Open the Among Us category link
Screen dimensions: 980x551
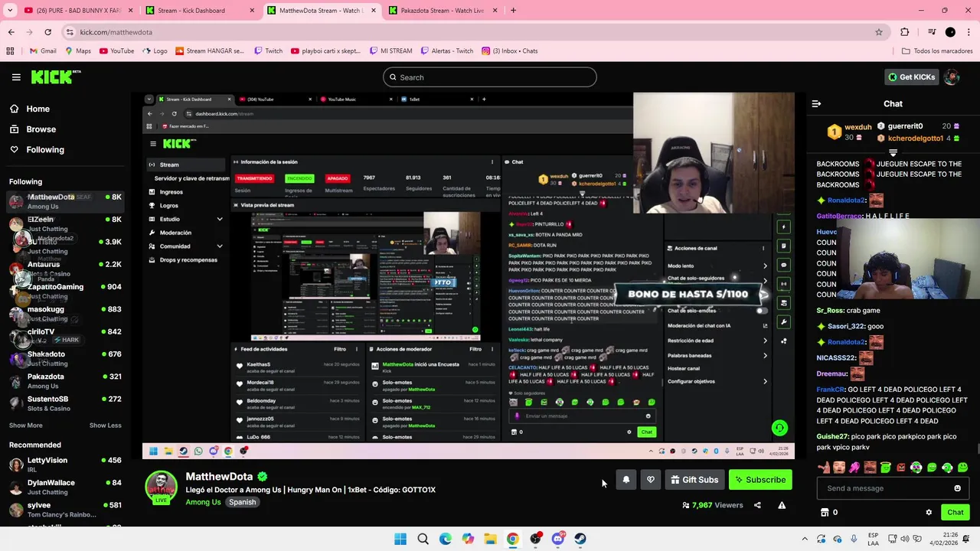click(x=203, y=502)
